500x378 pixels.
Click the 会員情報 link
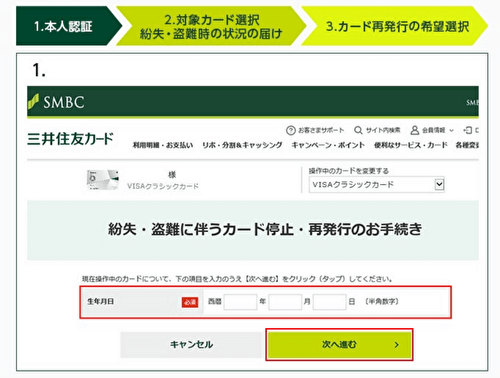pos(434,130)
